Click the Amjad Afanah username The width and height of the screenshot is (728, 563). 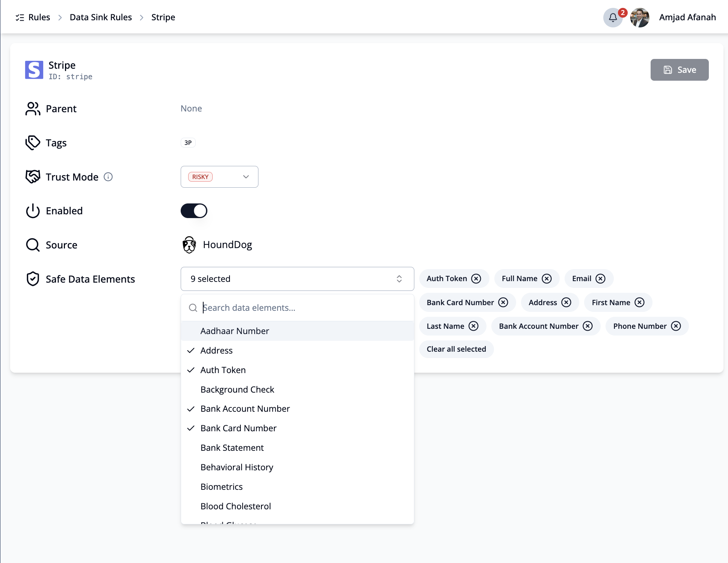tap(687, 17)
